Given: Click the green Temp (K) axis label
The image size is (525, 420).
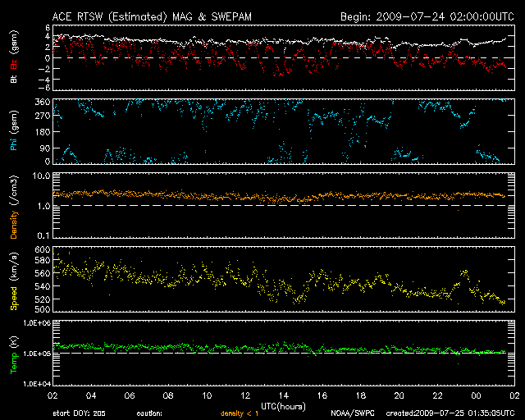Looking at the screenshot, I should click(14, 355).
